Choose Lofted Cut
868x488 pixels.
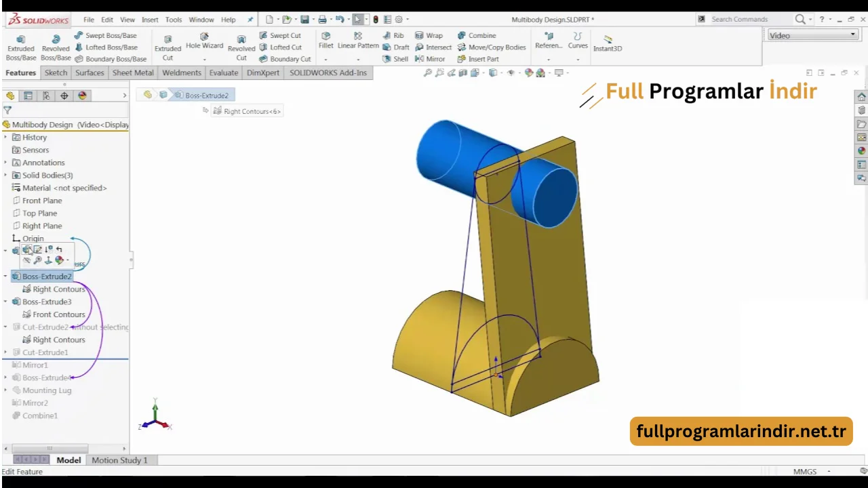pos(280,47)
